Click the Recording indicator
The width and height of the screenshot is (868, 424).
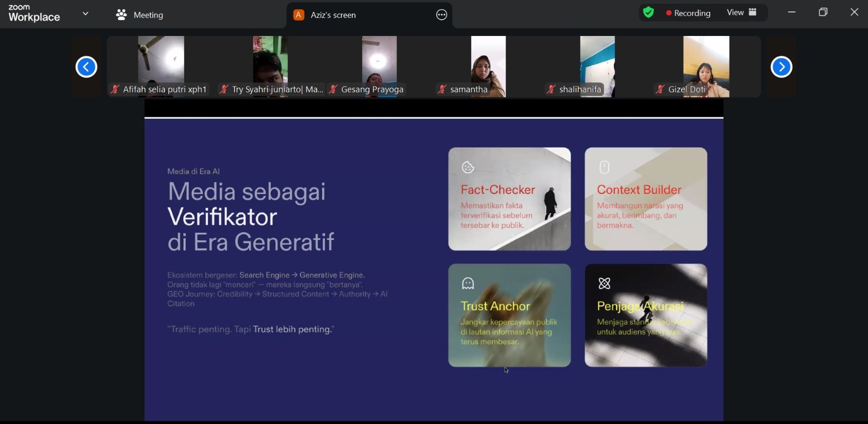pyautogui.click(x=689, y=13)
